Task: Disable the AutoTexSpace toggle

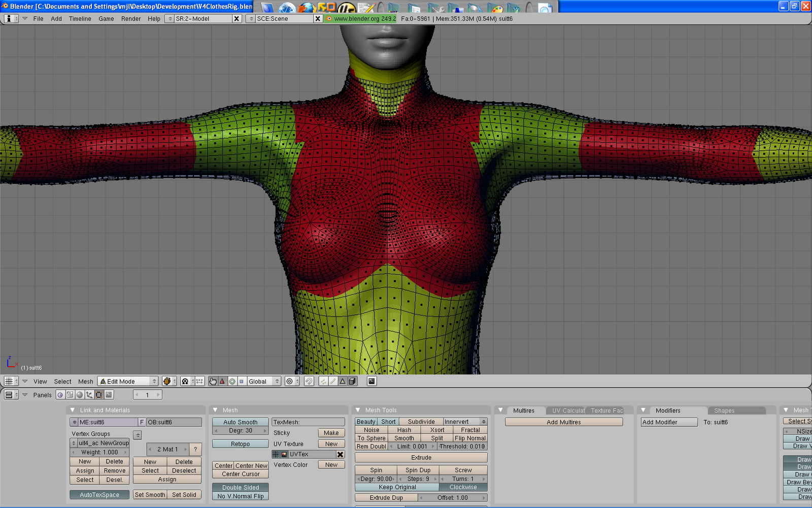Action: pos(99,495)
